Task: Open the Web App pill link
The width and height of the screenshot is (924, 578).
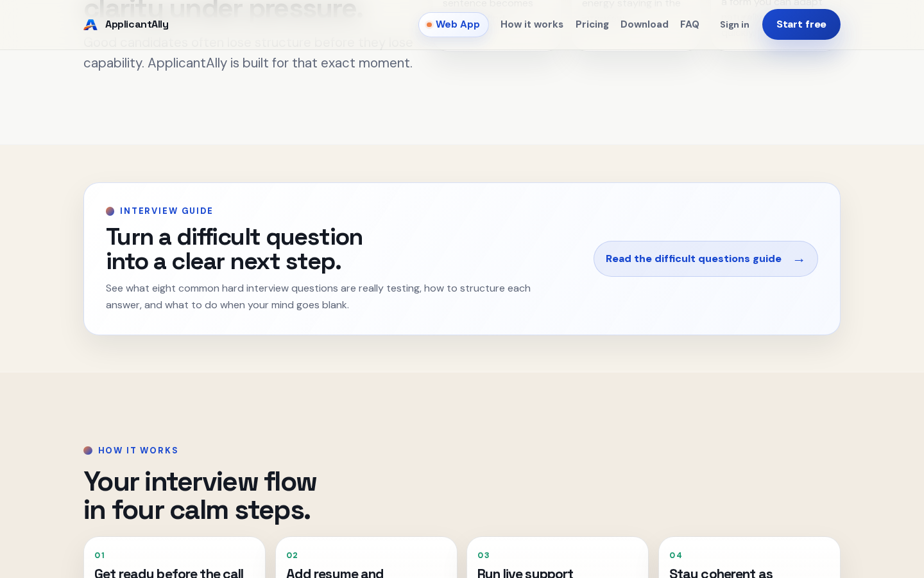Action: [x=454, y=24]
